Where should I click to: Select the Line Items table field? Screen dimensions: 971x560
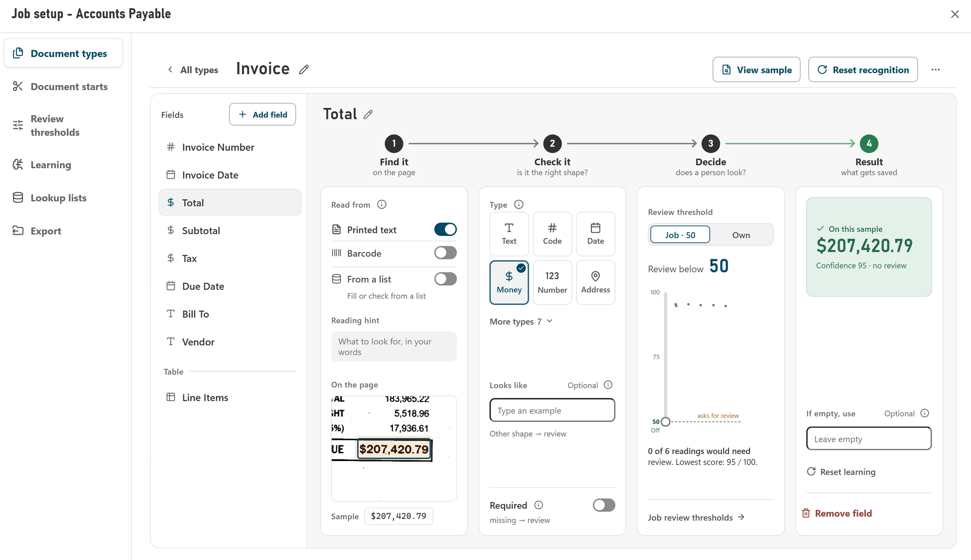click(230, 397)
